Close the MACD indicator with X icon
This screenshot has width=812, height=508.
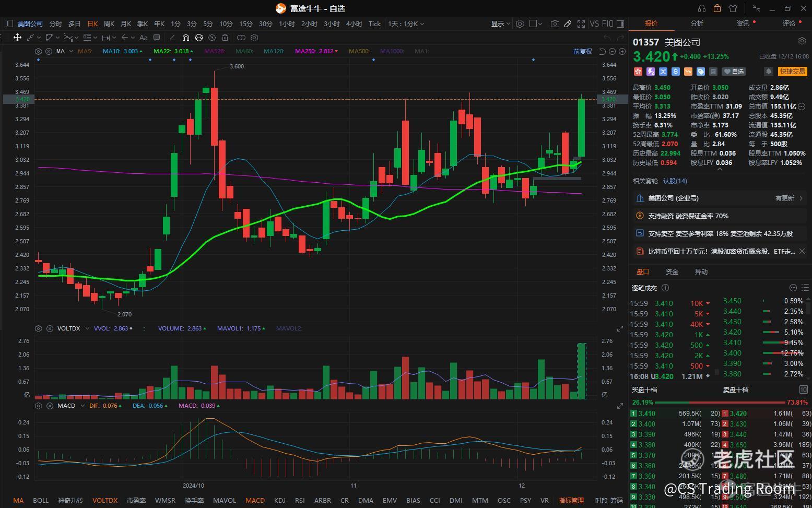point(49,406)
